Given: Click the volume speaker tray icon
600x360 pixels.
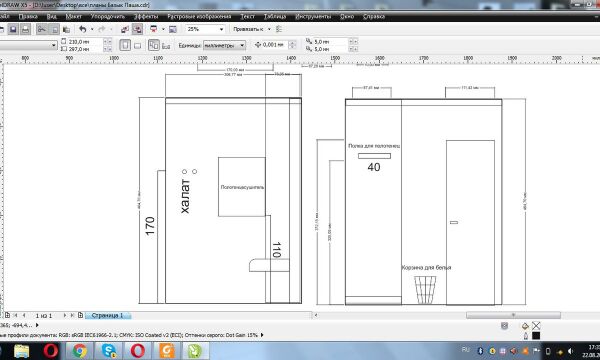Looking at the screenshot, I should tap(571, 351).
